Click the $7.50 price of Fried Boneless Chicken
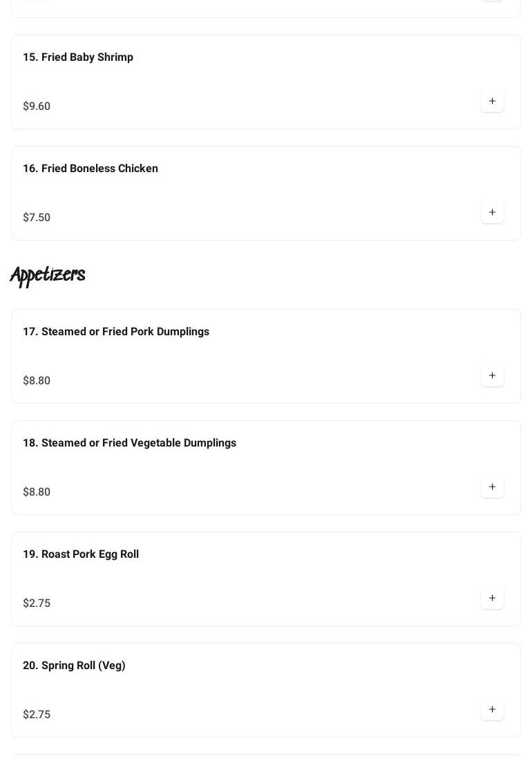 click(x=37, y=218)
